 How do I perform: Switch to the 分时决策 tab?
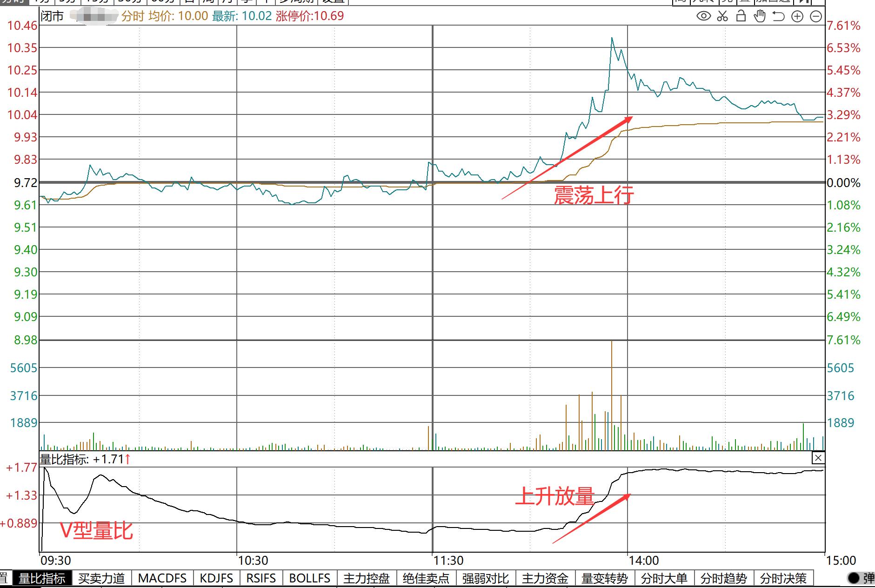pyautogui.click(x=783, y=578)
